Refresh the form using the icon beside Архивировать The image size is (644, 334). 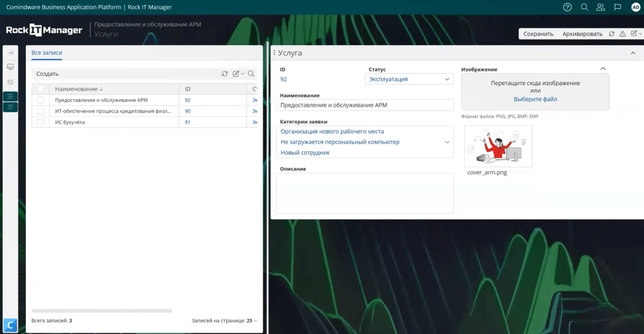[611, 34]
